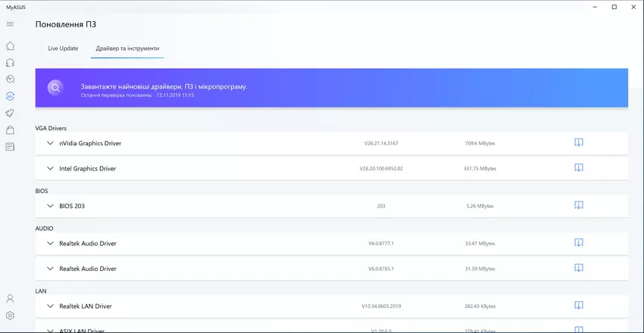Download the BIOS 203 update

pyautogui.click(x=578, y=205)
